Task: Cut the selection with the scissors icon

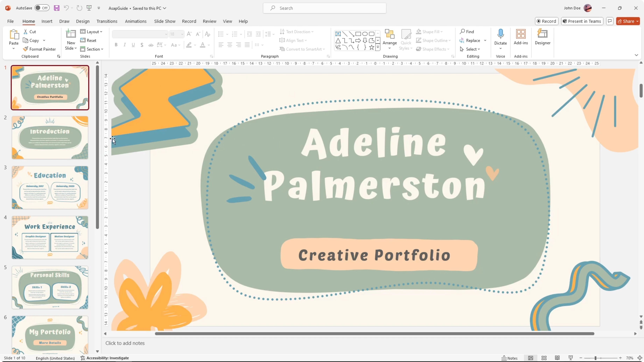Action: 26,32
